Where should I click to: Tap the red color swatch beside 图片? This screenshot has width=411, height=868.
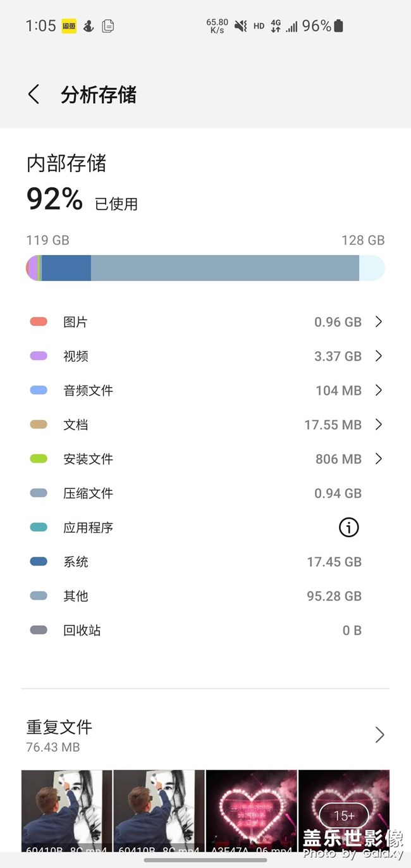click(x=37, y=321)
